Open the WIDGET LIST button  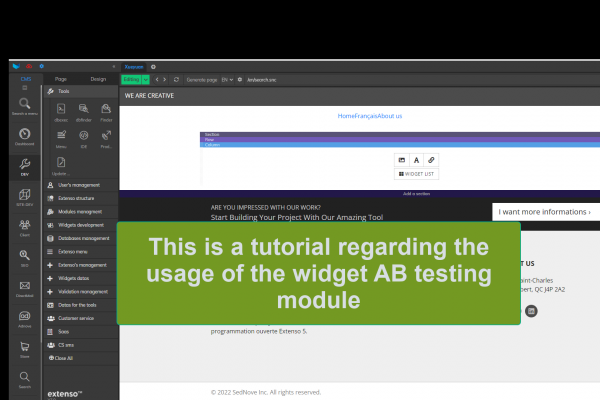[416, 174]
